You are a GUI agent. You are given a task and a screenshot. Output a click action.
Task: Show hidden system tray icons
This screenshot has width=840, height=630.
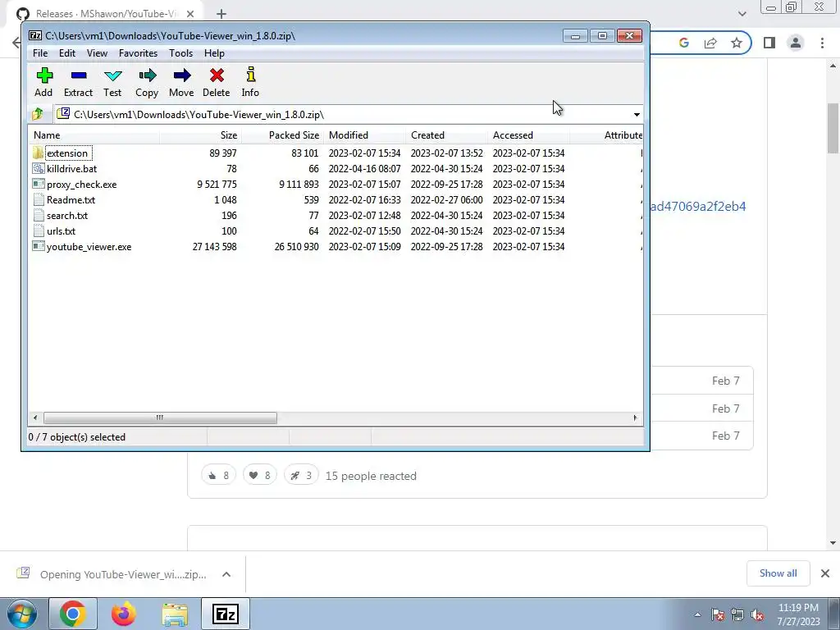click(x=697, y=614)
